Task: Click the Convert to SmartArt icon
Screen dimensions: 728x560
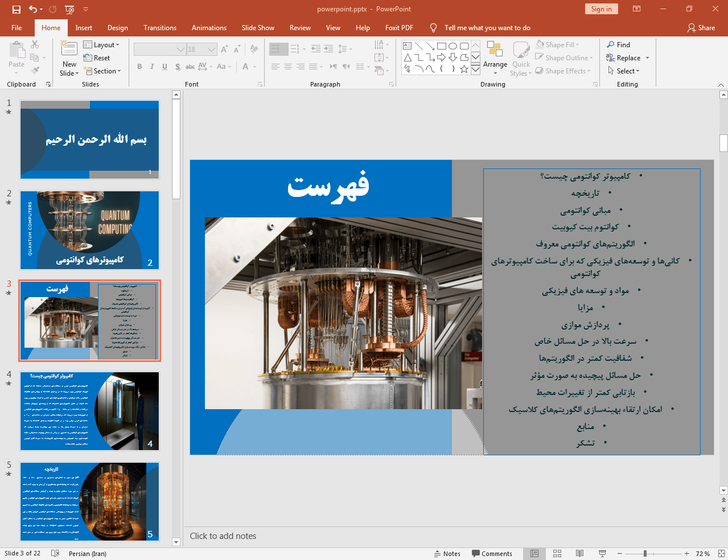Action: [379, 71]
